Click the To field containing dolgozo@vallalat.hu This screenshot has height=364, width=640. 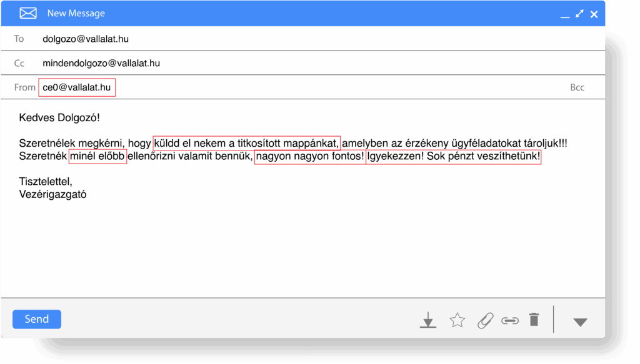coord(86,39)
